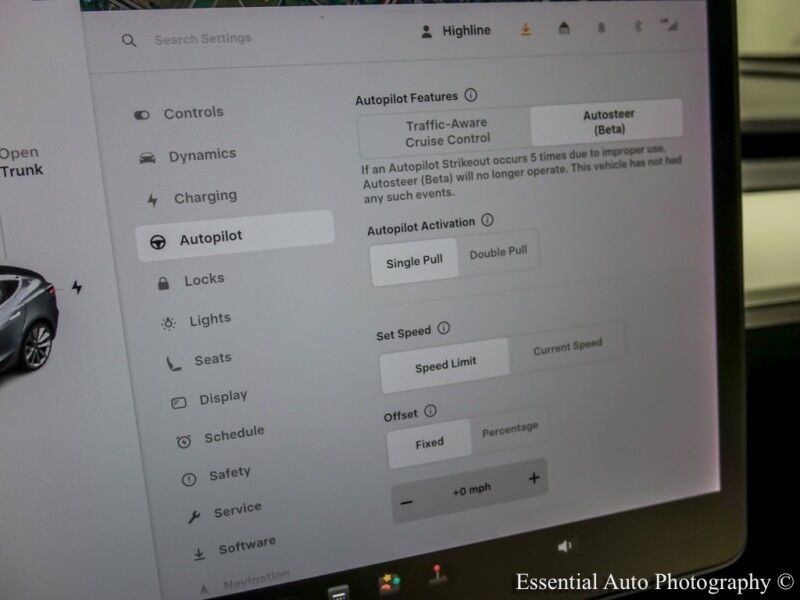Go to the Locks settings menu

coord(203,280)
